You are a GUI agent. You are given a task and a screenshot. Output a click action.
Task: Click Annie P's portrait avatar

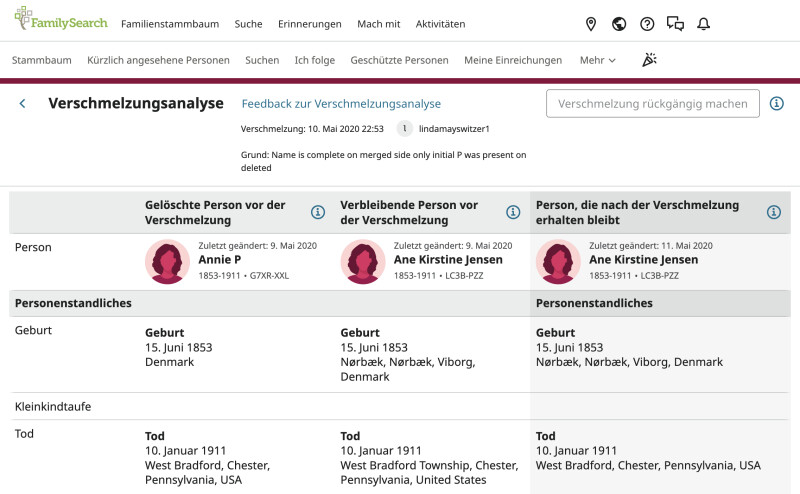click(x=167, y=262)
